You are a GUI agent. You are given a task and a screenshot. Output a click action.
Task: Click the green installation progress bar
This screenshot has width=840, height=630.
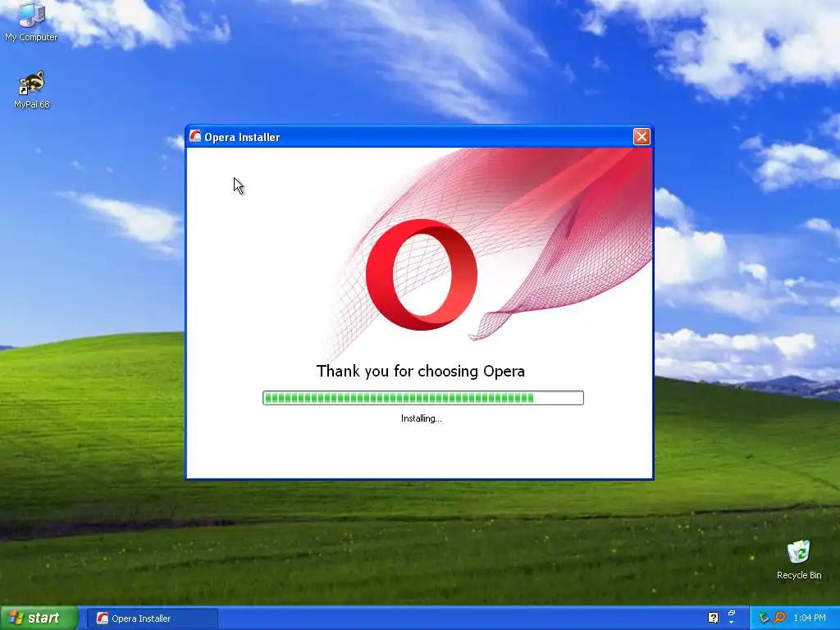click(422, 398)
